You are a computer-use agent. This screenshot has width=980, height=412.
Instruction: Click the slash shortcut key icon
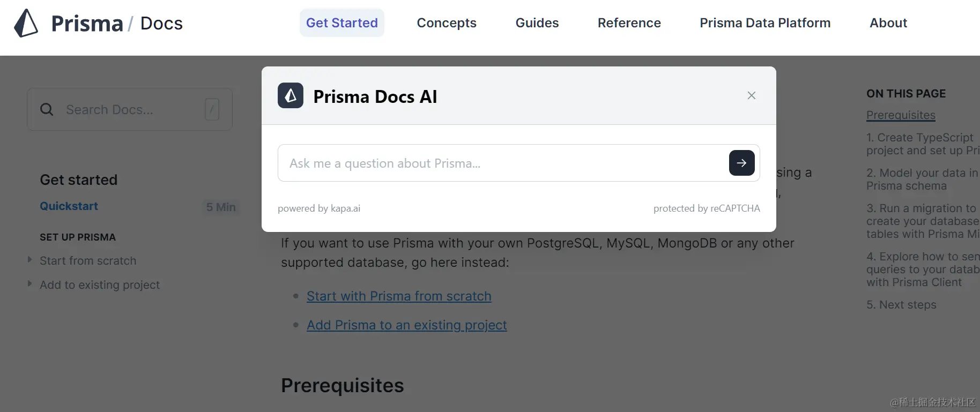click(212, 110)
